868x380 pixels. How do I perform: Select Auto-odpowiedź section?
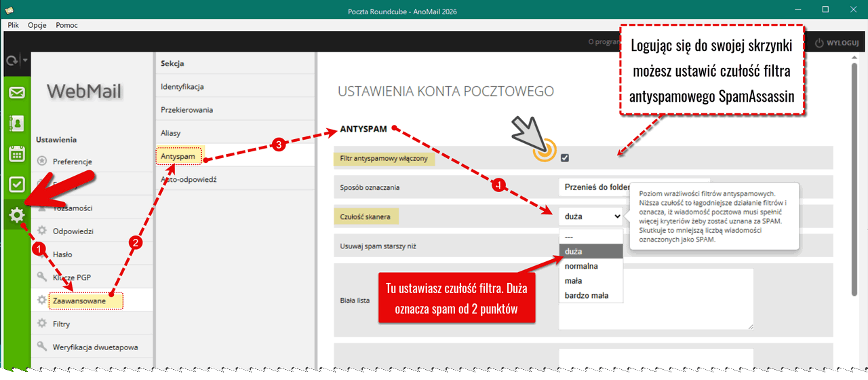[x=235, y=179]
